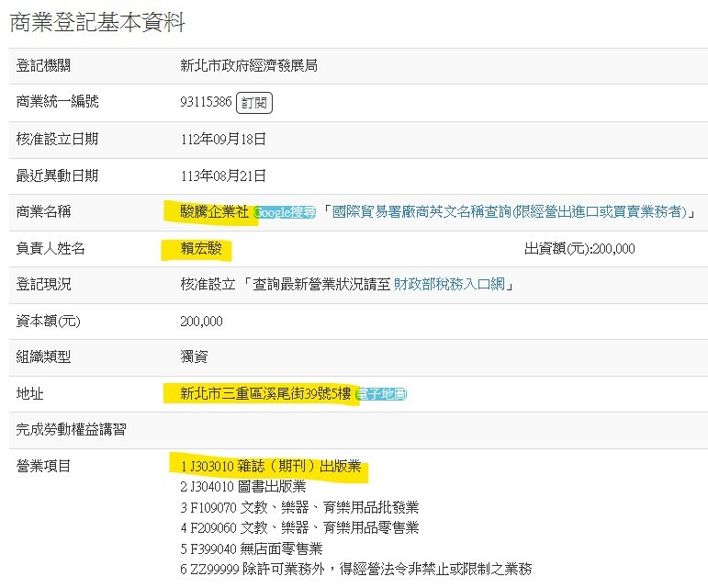The width and height of the screenshot is (708, 588).
Task: Click business item J303010 雜誌（期刊）出版業
Action: 271,466
